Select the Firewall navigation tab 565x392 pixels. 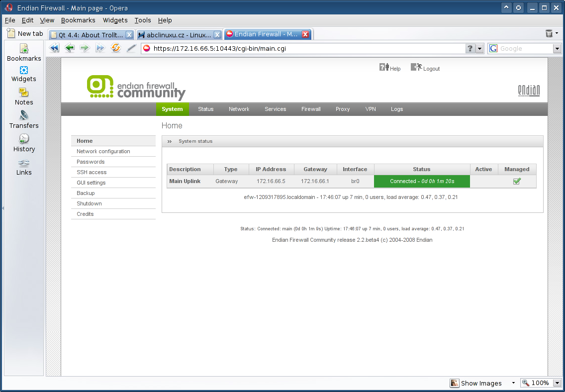(311, 109)
